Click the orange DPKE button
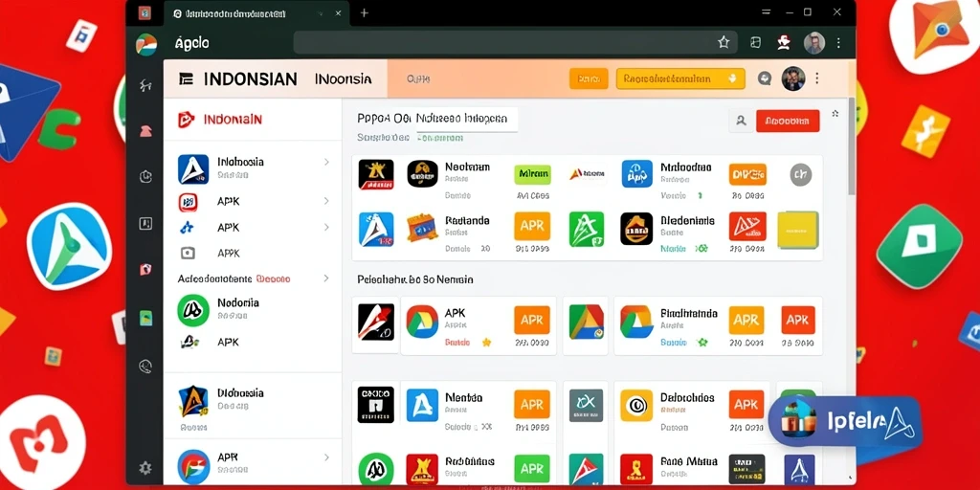 tap(746, 174)
